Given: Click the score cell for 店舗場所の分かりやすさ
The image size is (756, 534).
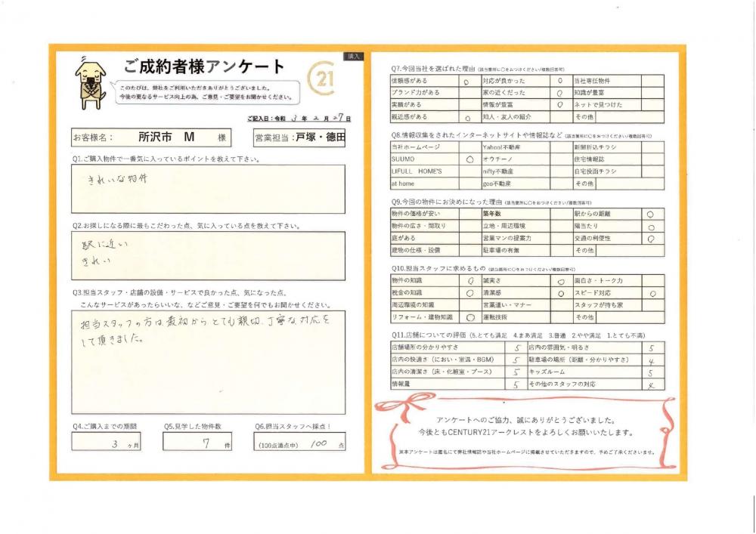Looking at the screenshot, I should pyautogui.click(x=516, y=347).
